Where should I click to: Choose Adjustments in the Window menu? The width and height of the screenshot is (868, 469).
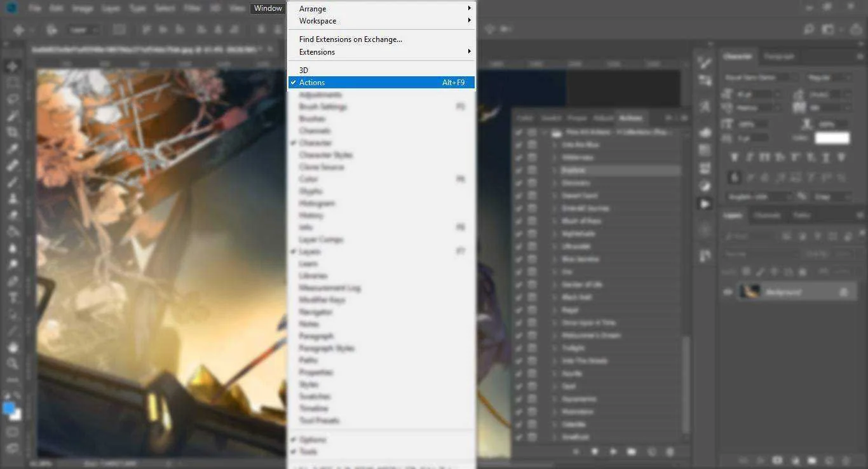click(x=381, y=95)
